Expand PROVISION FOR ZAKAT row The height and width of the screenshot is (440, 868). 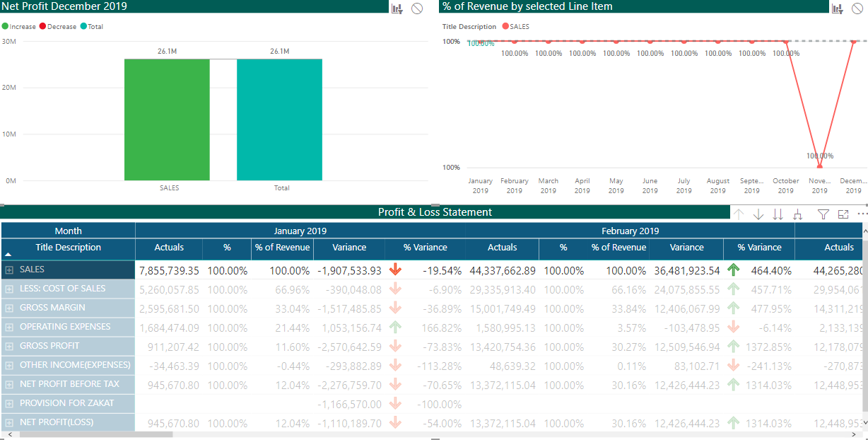[x=9, y=404]
